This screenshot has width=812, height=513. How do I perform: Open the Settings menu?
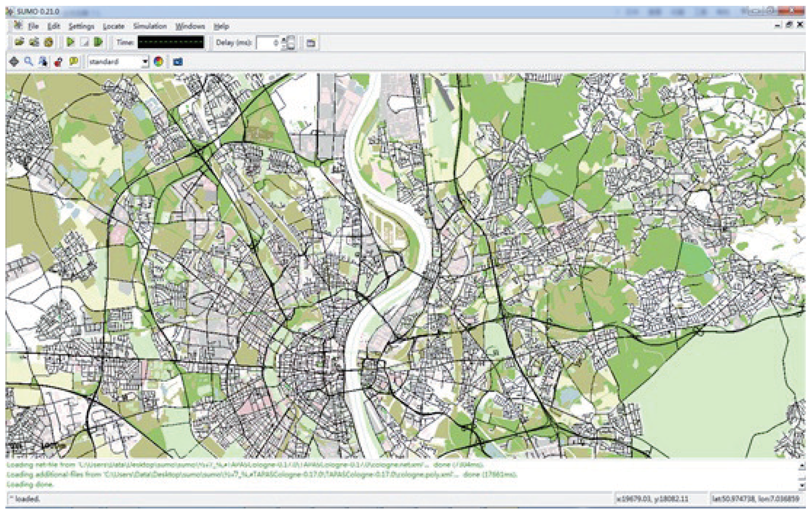point(81,26)
